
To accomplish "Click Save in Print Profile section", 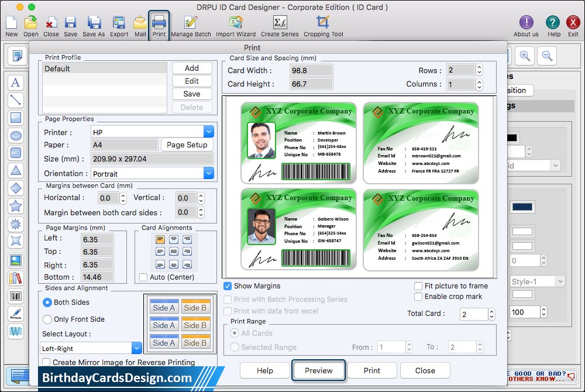I will point(192,94).
